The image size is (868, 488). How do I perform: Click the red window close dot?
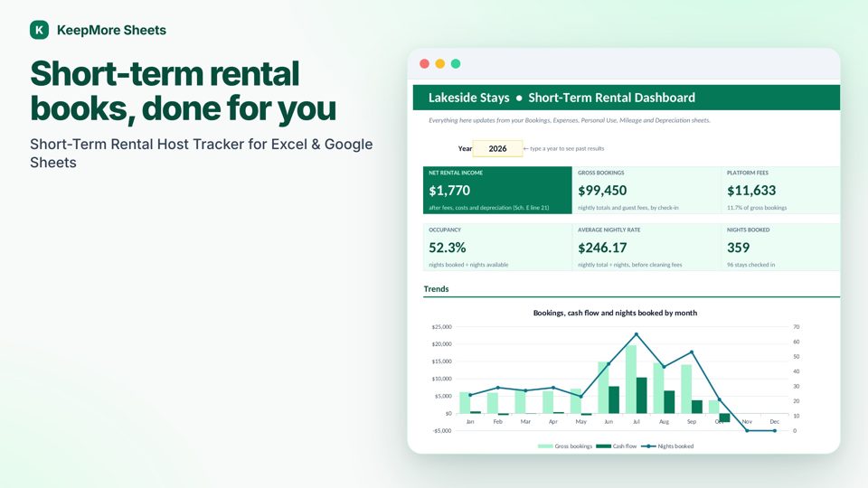(x=425, y=63)
